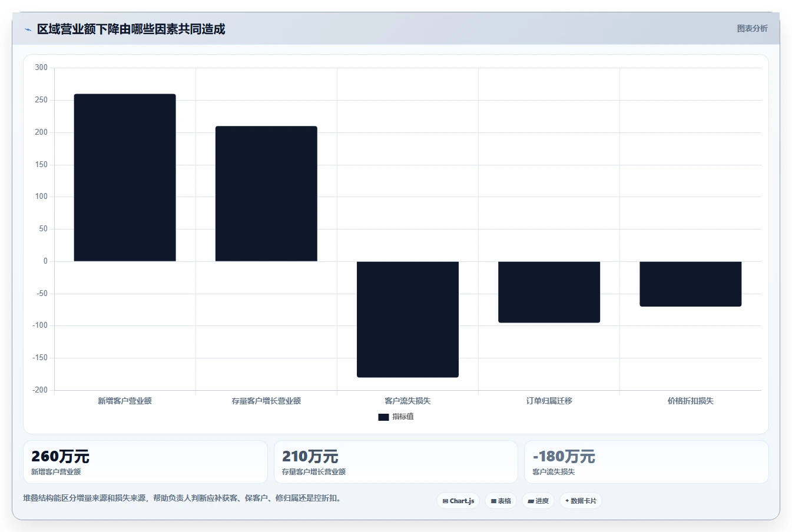Click the 260万元 data card
The width and height of the screenshot is (792, 532).
(145, 462)
